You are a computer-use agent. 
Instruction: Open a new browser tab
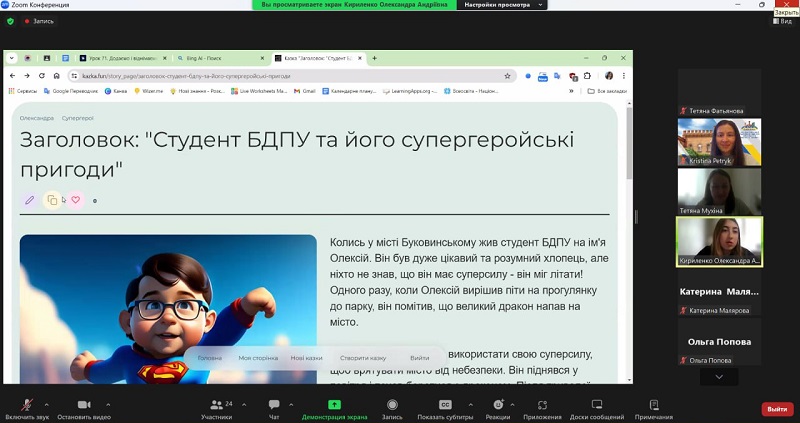pos(374,58)
